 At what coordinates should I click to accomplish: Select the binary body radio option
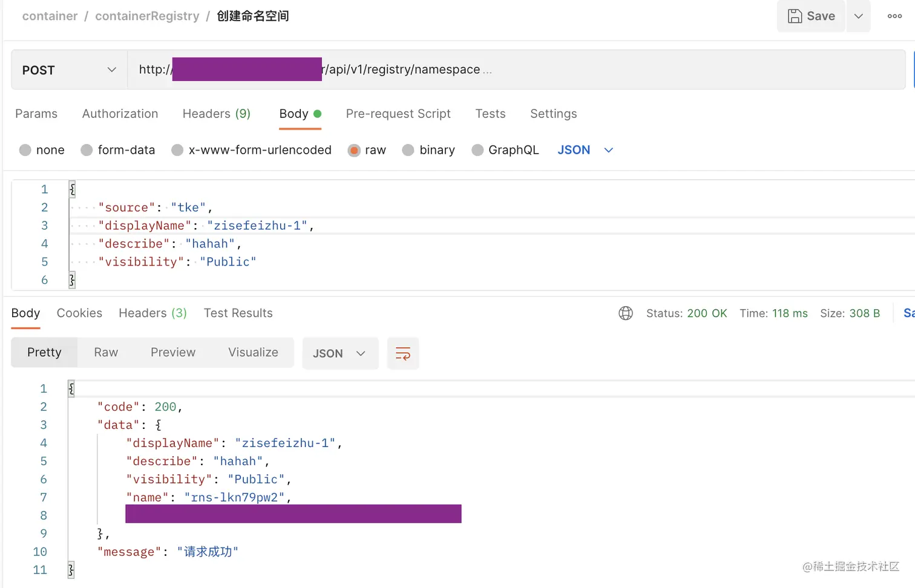point(408,150)
